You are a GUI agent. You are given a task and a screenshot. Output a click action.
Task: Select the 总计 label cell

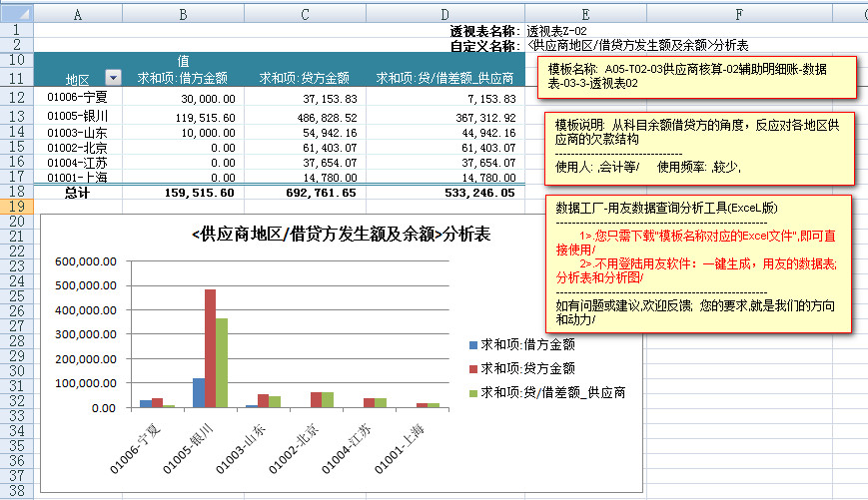click(x=78, y=193)
